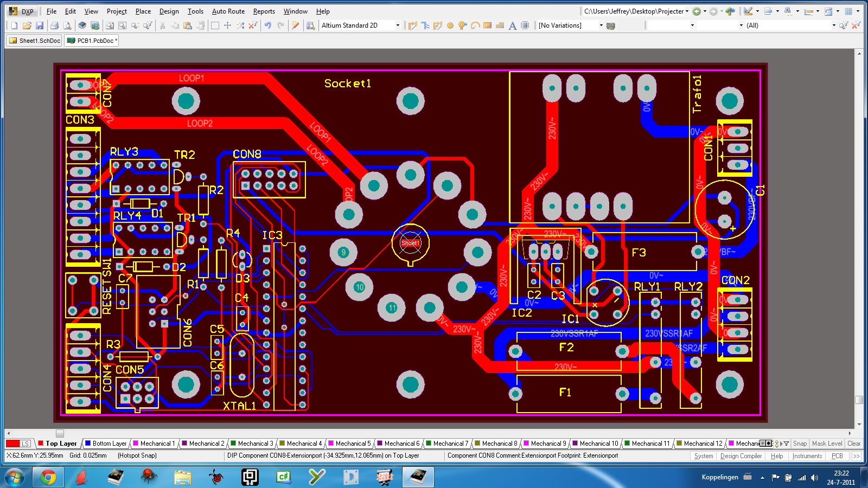868x488 pixels.
Task: Select the Interactive Routing tool
Action: 413,25
